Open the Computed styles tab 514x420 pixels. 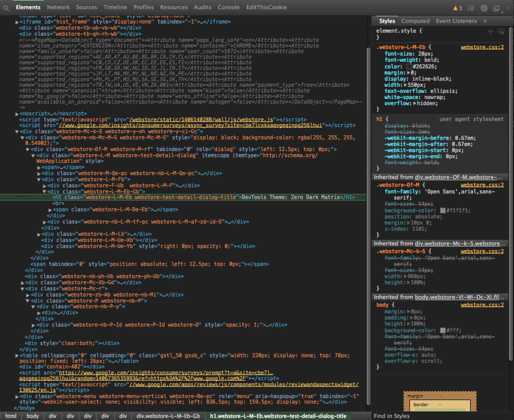(415, 21)
